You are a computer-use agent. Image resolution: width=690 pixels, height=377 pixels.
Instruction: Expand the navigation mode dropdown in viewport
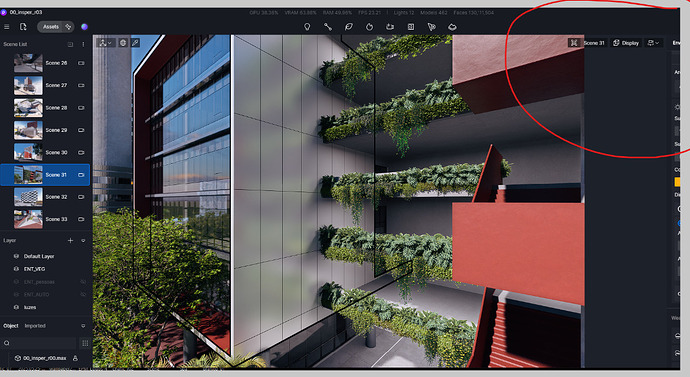click(x=105, y=43)
